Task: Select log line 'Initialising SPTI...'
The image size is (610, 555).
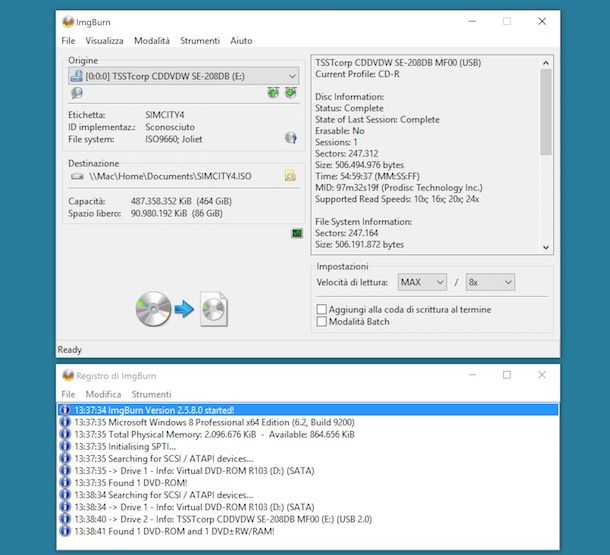Action: 125,446
